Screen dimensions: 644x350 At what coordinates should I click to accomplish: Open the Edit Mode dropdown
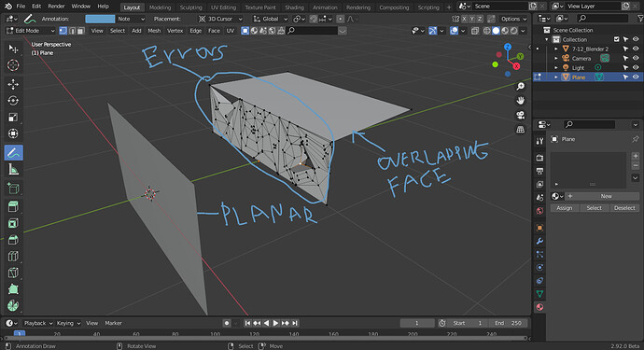[31, 31]
